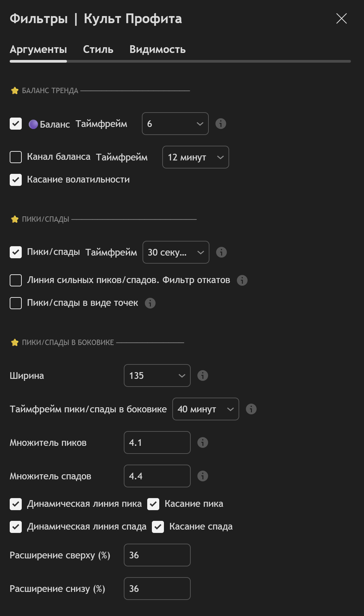Open the Видимость tab
This screenshot has height=616, width=364.
click(x=158, y=50)
